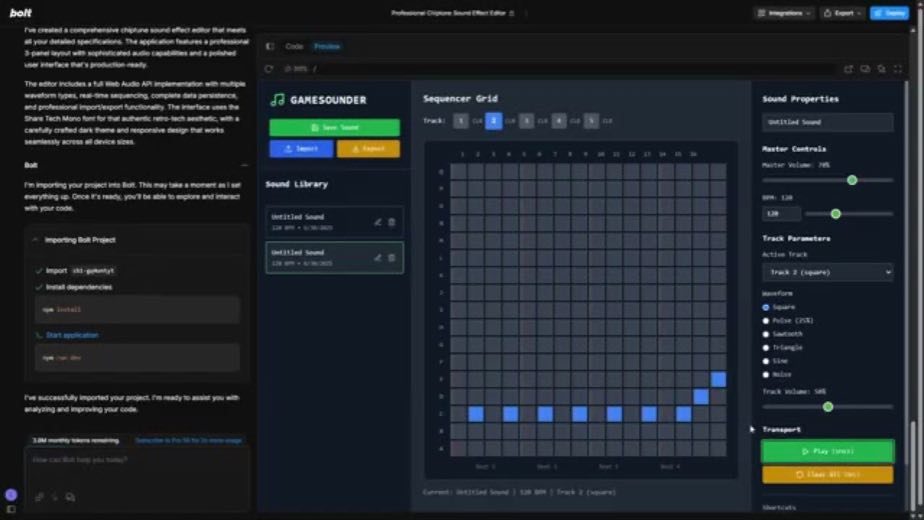
Task: Edit the selected second Untitled Sound pencil icon
Action: 377,258
